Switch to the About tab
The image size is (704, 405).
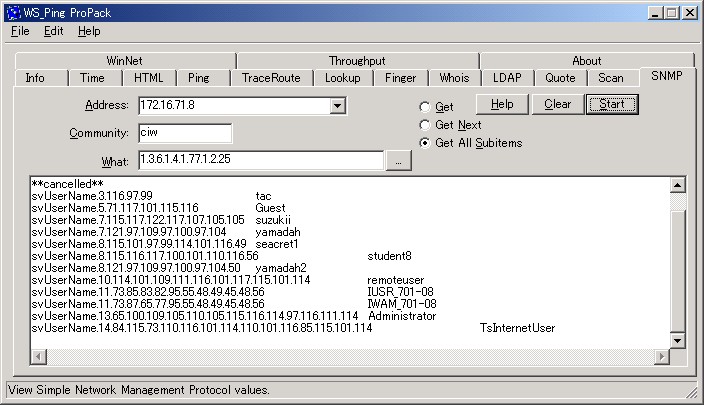coord(586,61)
